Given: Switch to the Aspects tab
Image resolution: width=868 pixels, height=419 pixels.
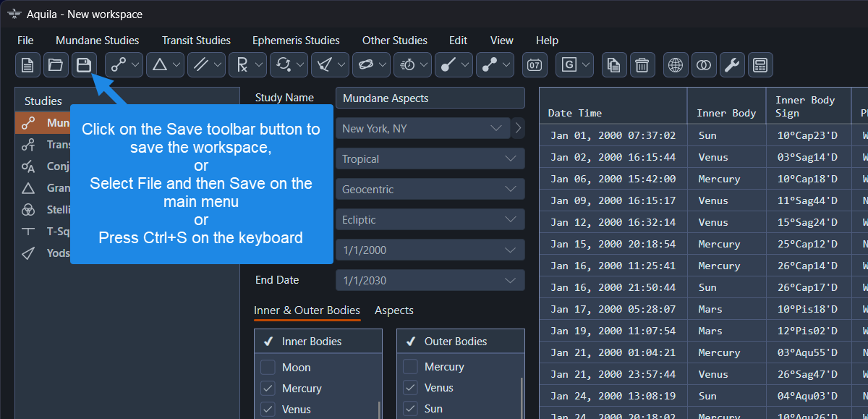Looking at the screenshot, I should [393, 310].
